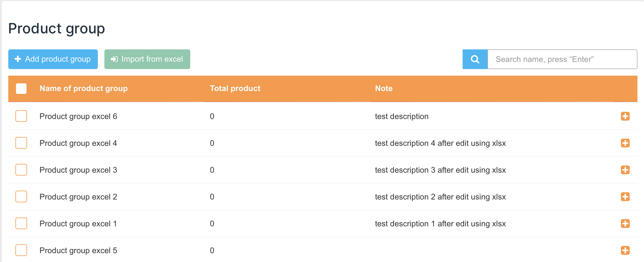Click plus icon for Product group excel 1

625,223
